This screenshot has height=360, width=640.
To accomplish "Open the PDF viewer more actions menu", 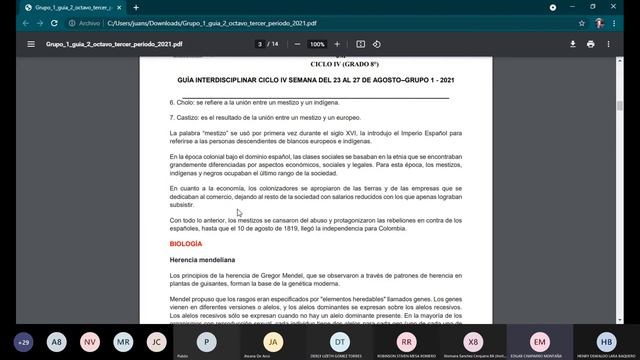I will click(x=609, y=44).
